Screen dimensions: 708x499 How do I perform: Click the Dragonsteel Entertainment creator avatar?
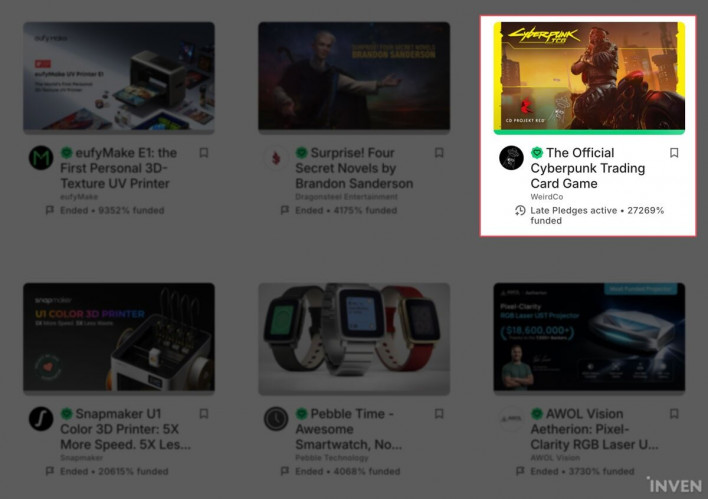pyautogui.click(x=276, y=158)
